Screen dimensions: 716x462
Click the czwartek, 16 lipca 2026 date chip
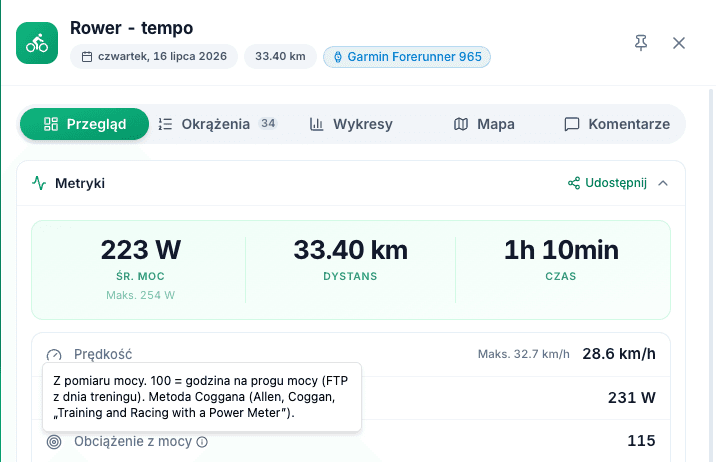point(154,57)
